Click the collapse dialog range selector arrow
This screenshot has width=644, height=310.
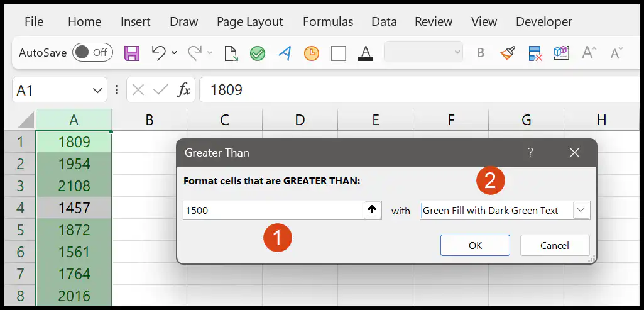(373, 211)
